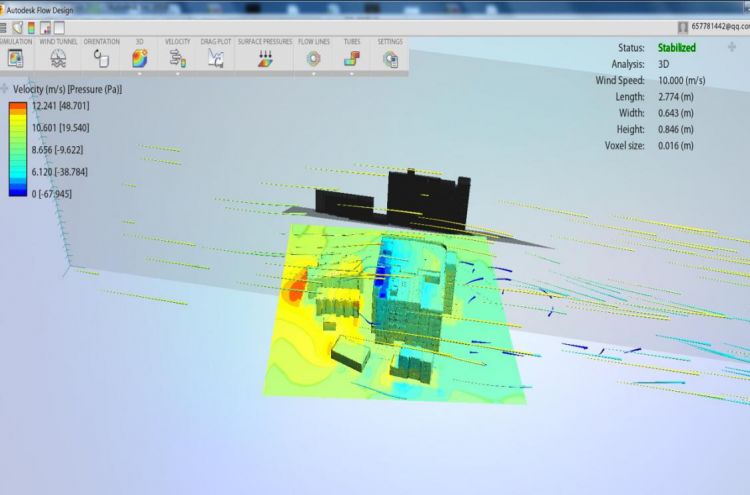Image resolution: width=750 pixels, height=495 pixels.
Task: Switch to the 3D analysis icon
Action: [140, 58]
